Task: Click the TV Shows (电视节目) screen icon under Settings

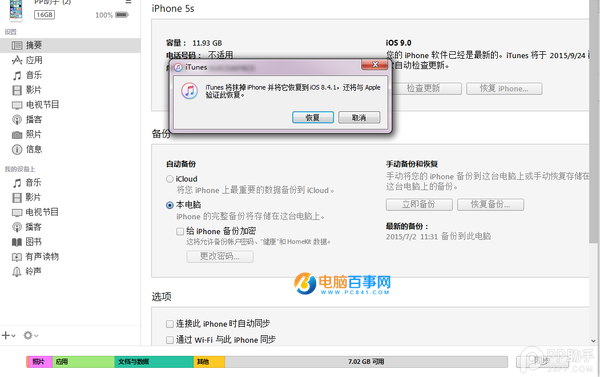Action: click(17, 105)
